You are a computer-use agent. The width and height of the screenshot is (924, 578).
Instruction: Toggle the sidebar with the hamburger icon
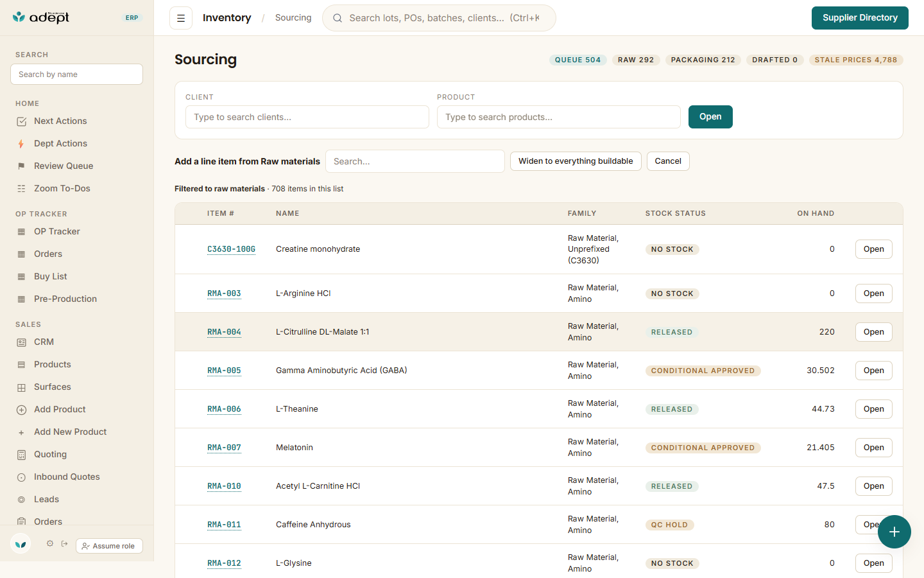181,18
